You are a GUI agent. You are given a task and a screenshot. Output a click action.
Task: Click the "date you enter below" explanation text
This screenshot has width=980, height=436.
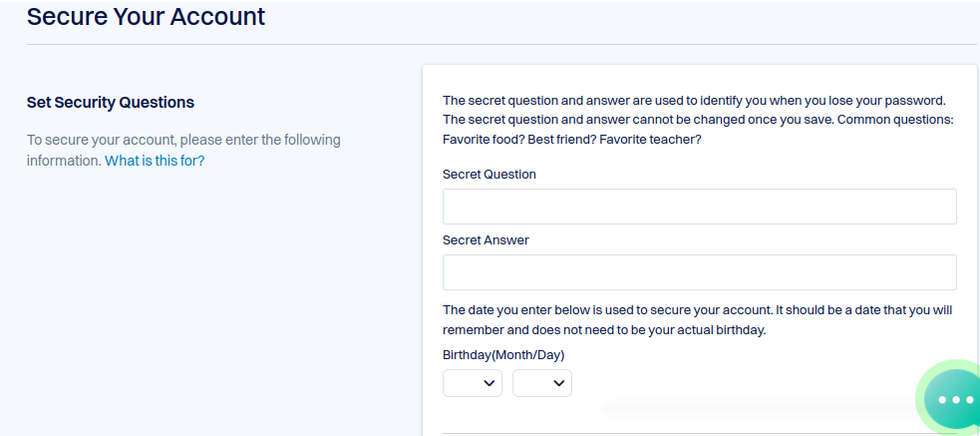click(698, 310)
